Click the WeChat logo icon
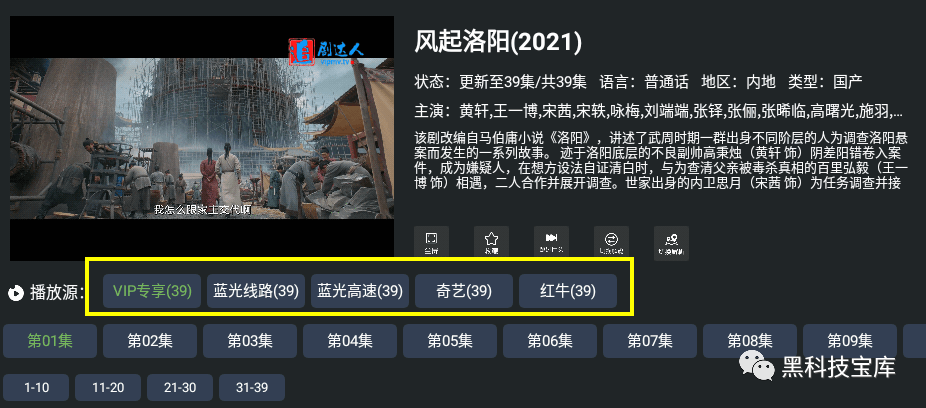Viewport: 926px width, 408px height. coord(754,366)
